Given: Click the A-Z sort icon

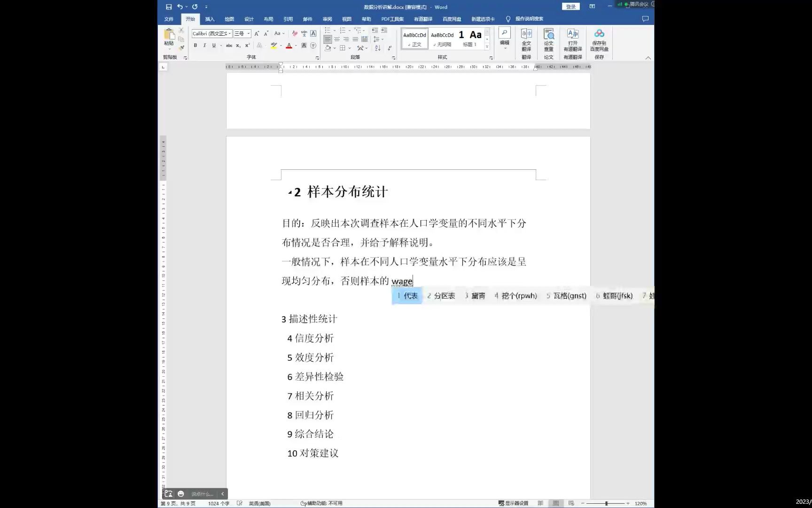Looking at the screenshot, I should point(377,48).
